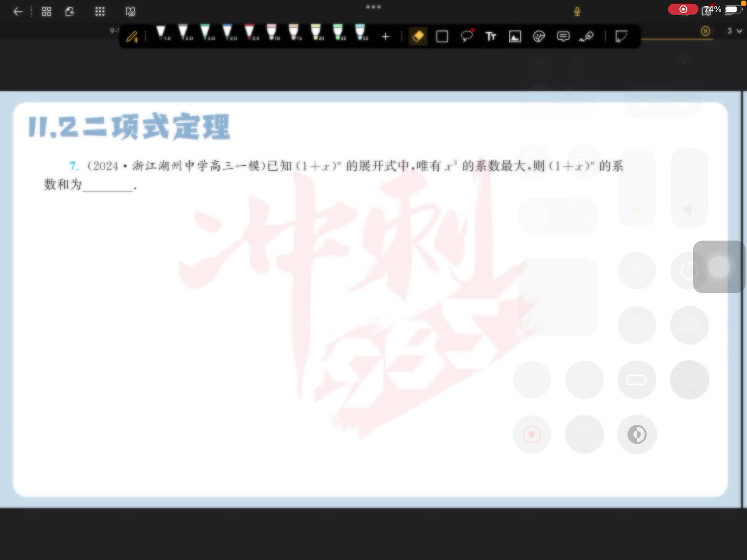This screenshot has height=560, width=747.
Task: Activate the lasso selection tool
Action: pos(466,36)
